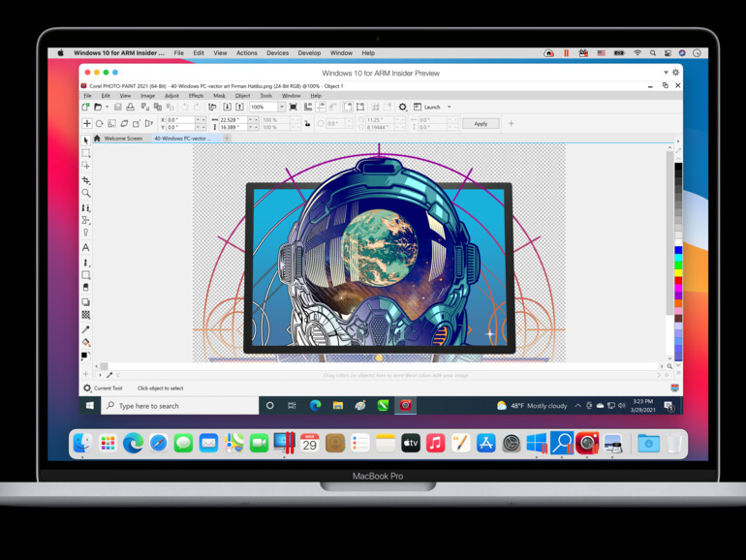Click the Import arrow icon
Image resolution: width=746 pixels, height=560 pixels.
[228, 107]
